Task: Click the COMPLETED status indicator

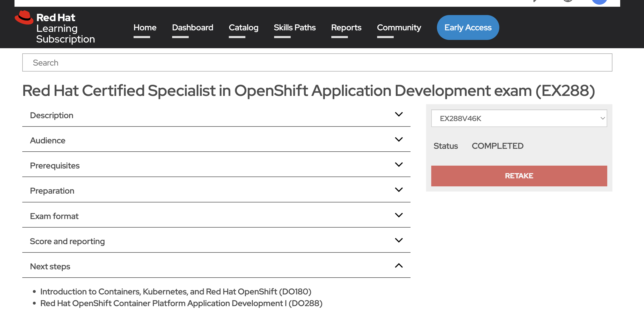Action: click(497, 146)
